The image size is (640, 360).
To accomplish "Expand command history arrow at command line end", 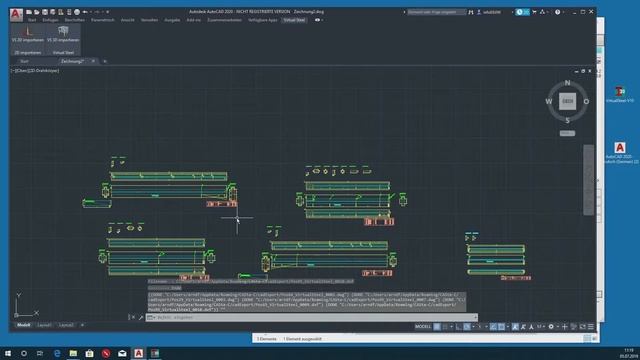I will (x=475, y=317).
